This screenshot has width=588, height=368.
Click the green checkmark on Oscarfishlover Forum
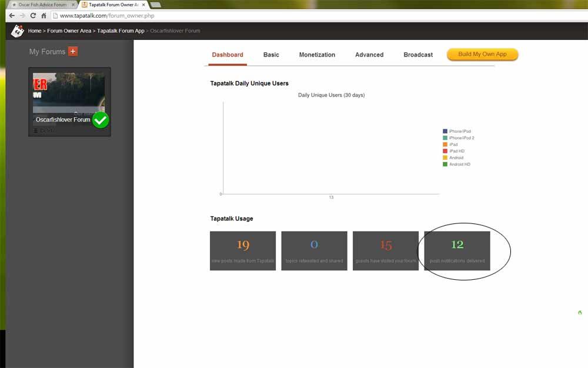101,120
